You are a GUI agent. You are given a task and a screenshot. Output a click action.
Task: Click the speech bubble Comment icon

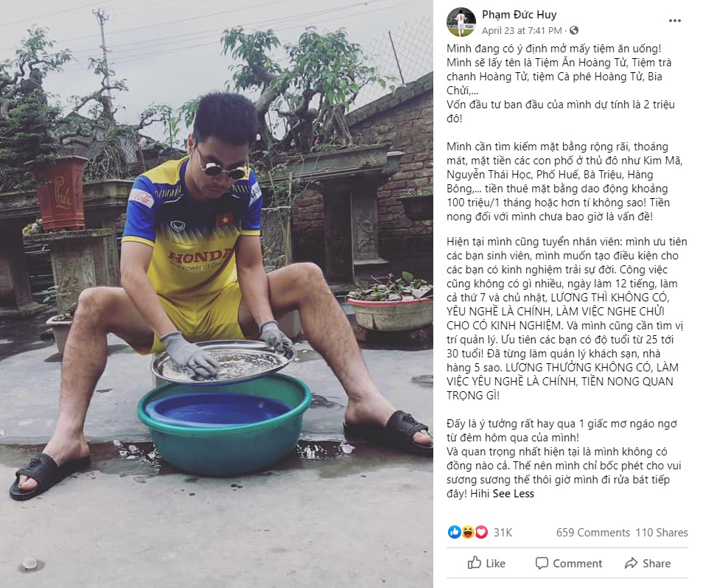(x=542, y=564)
